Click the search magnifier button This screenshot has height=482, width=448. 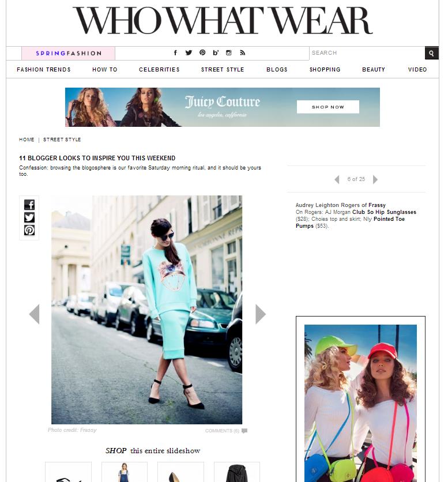(431, 53)
